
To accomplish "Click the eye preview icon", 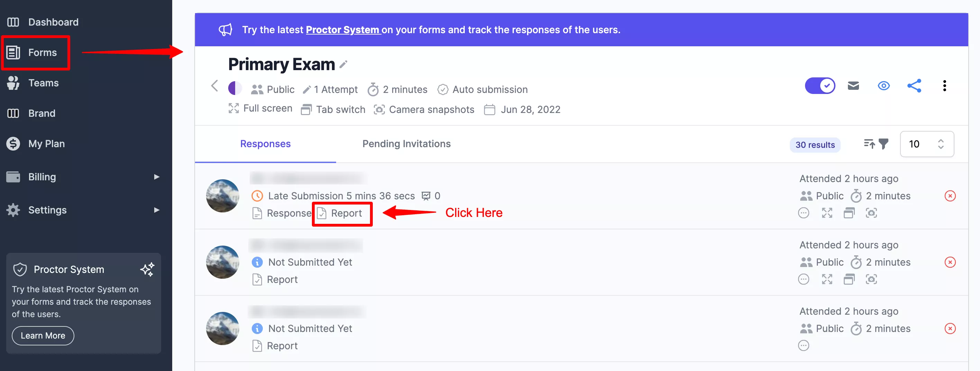I will [x=884, y=86].
